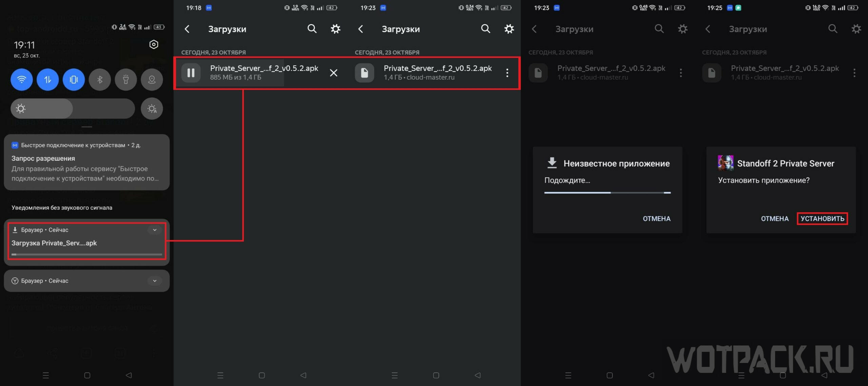Click ОТМЕНА in Standoff 2 Private Server dialog

pyautogui.click(x=775, y=218)
